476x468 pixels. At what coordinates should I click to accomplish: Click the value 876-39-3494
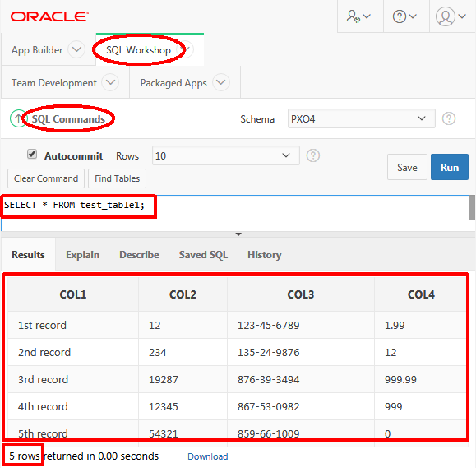tap(268, 380)
